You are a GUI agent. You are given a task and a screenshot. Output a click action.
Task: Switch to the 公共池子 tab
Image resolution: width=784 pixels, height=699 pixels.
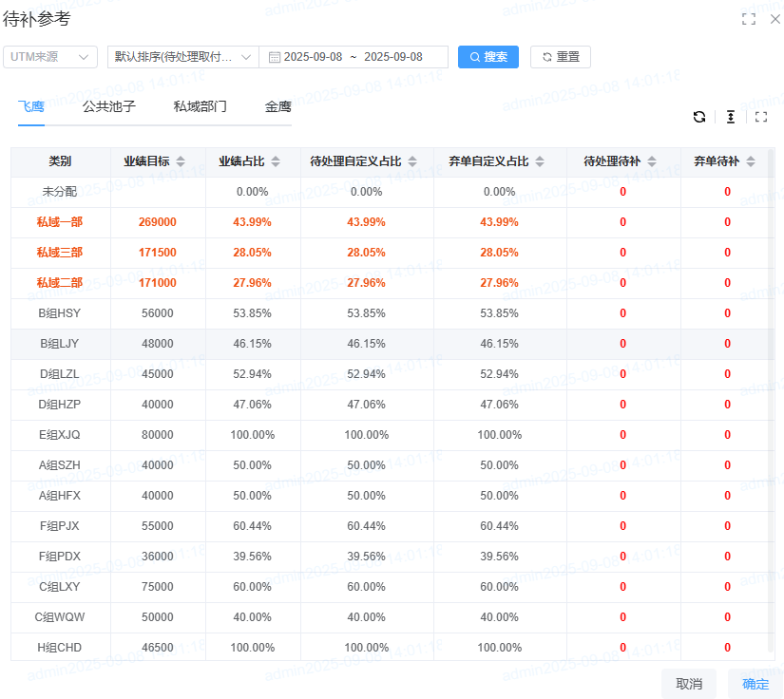(108, 107)
